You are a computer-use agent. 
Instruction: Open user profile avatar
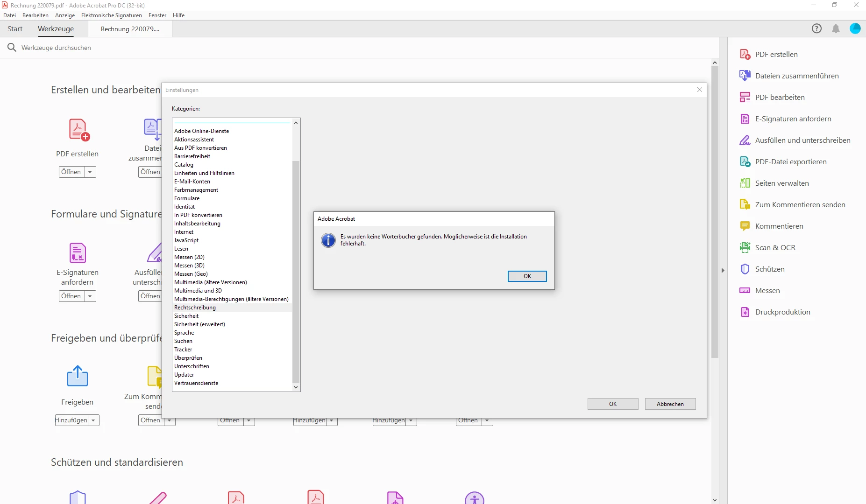point(855,28)
